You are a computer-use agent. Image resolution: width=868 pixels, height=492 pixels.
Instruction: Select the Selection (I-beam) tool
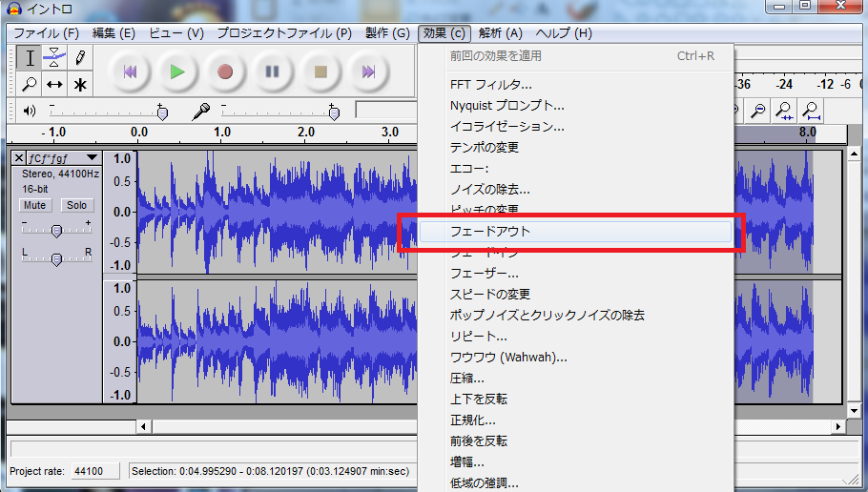[30, 57]
